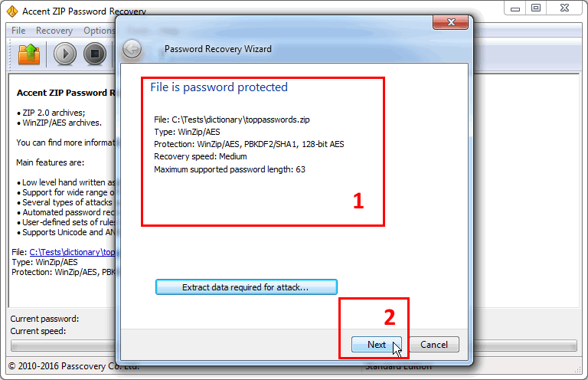Cancel the Password Recovery Wizard

[434, 344]
